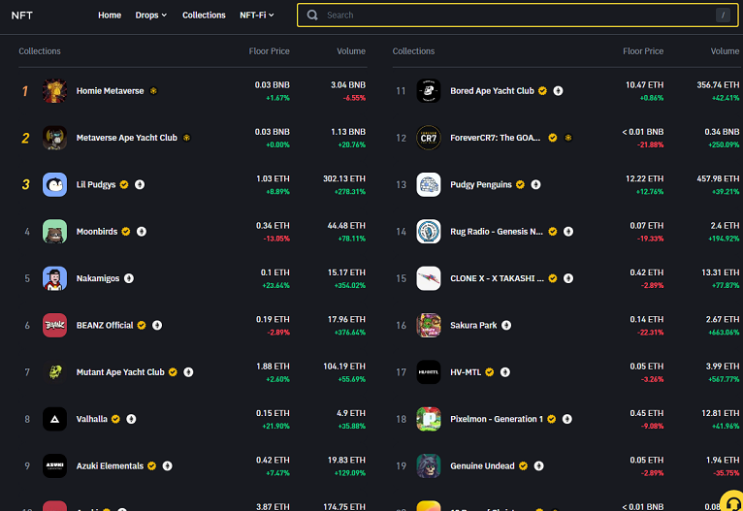Click verified badge next to BEANZ Official
Viewport: 743px width, 511px height.
coord(142,325)
